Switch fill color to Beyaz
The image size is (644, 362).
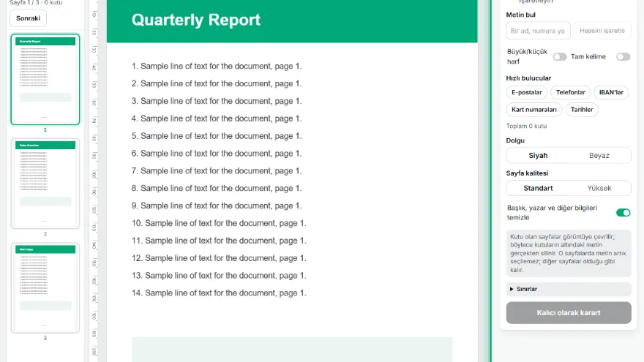pyautogui.click(x=599, y=156)
